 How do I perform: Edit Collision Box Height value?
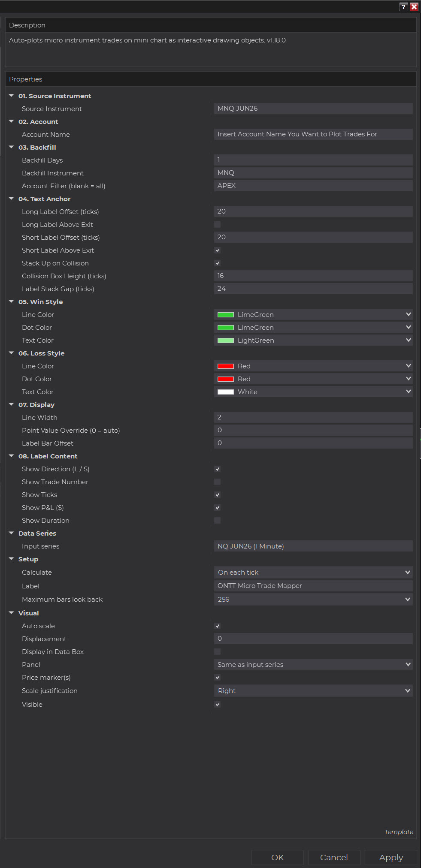(313, 276)
